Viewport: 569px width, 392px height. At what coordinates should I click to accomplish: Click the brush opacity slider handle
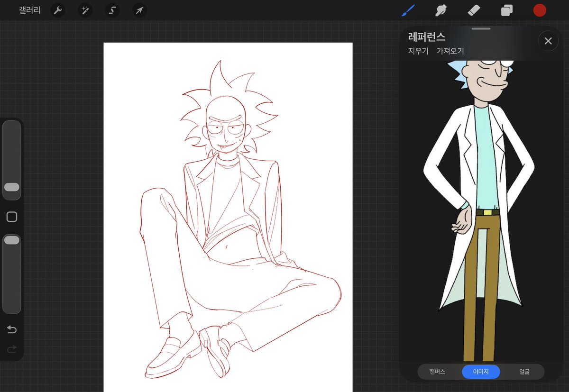(12, 240)
